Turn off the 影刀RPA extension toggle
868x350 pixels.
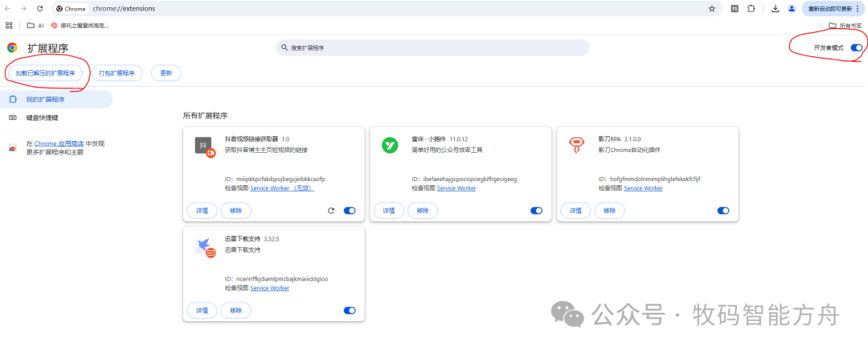(723, 211)
